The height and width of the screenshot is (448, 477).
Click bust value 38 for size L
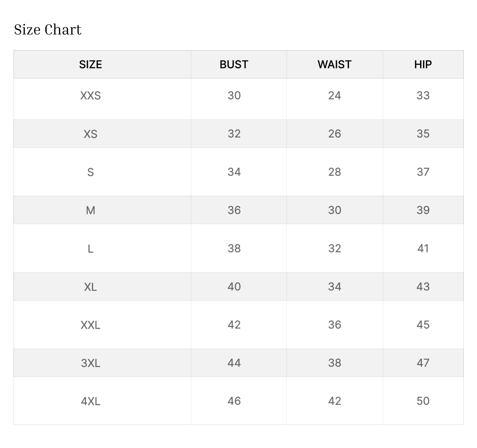(234, 249)
